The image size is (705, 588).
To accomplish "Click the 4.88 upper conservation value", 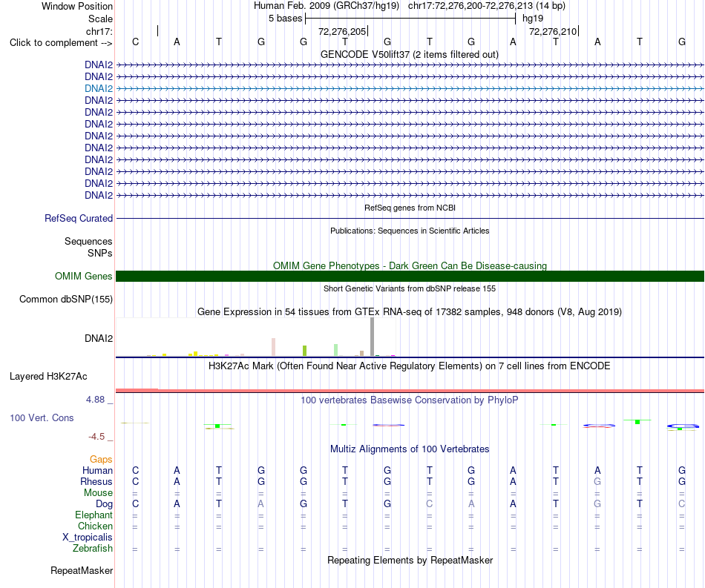I will 95,400.
